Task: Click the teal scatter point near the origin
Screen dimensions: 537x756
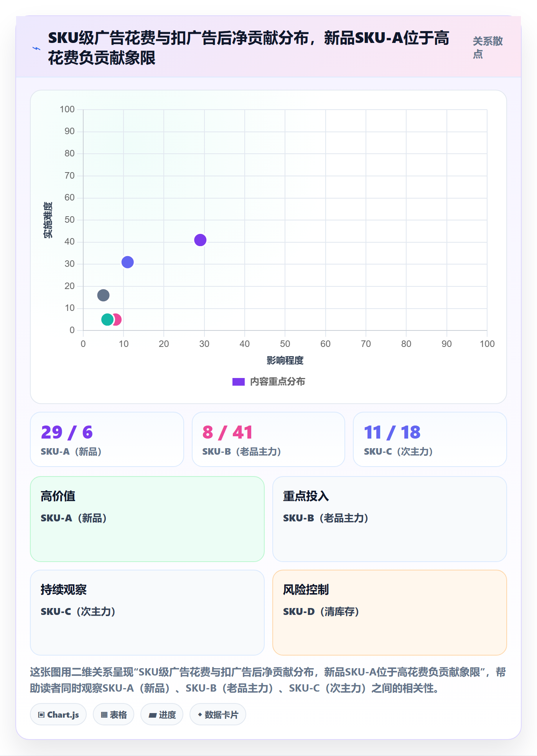Action: tap(107, 319)
